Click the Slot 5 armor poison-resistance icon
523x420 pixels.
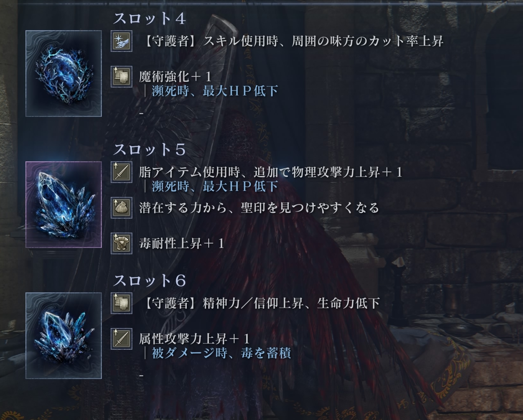tap(121, 243)
